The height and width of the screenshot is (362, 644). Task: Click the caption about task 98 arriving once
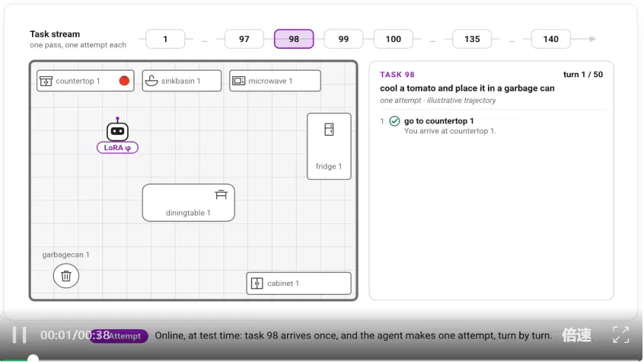coord(354,335)
